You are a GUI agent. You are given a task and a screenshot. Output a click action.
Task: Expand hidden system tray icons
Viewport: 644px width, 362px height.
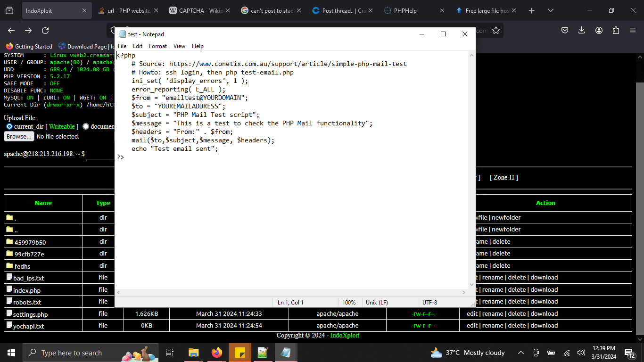pos(520,352)
